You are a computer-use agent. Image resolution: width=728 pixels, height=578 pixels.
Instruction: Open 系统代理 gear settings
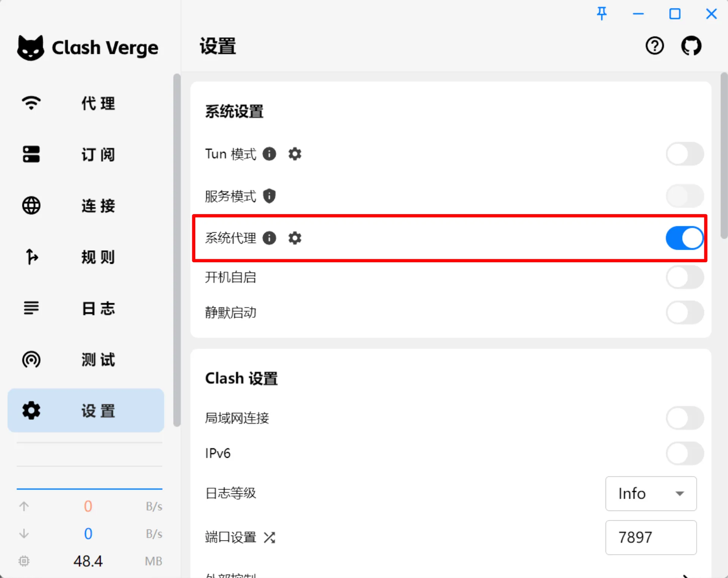(295, 238)
